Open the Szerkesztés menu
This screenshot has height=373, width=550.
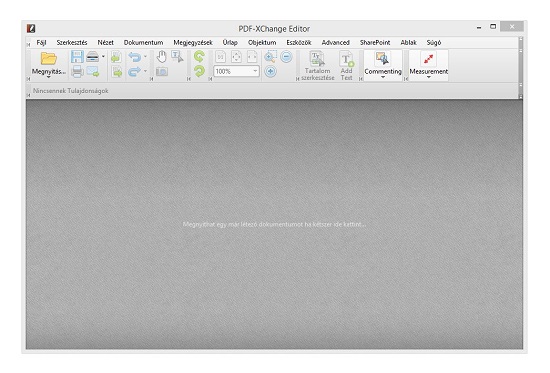72,42
